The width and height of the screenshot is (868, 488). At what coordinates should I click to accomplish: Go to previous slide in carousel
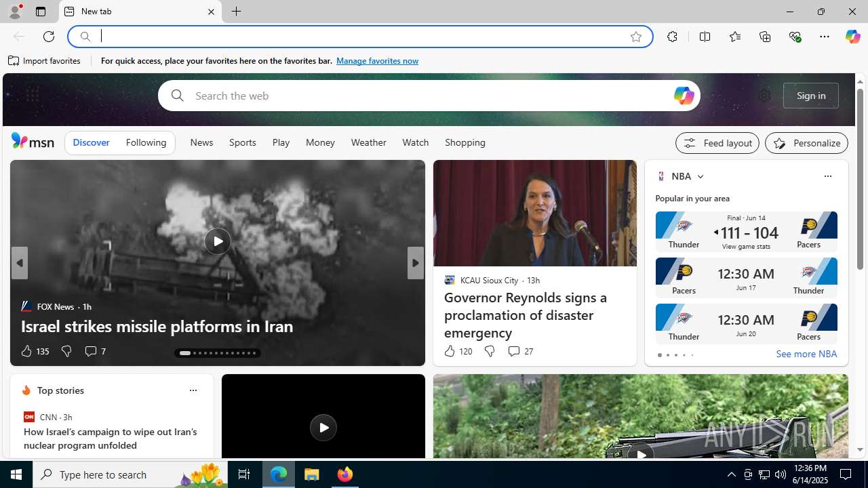pyautogui.click(x=19, y=263)
